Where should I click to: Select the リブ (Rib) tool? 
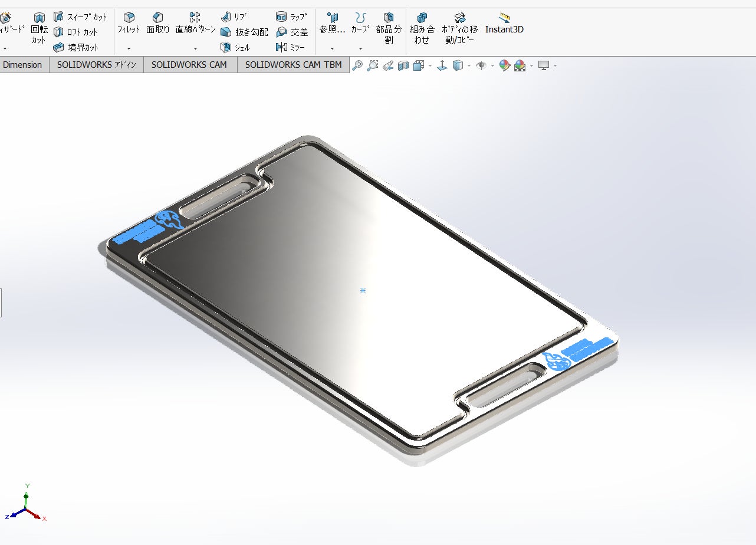point(234,17)
